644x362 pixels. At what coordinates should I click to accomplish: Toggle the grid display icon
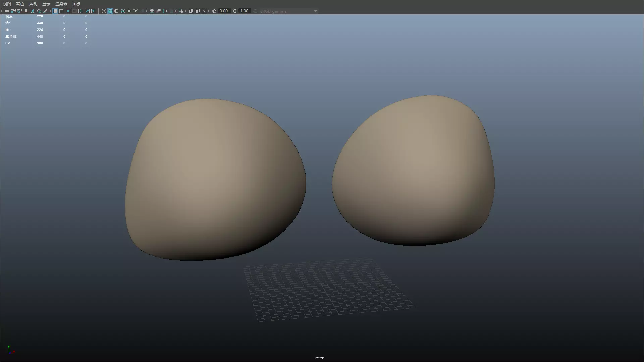(x=55, y=11)
